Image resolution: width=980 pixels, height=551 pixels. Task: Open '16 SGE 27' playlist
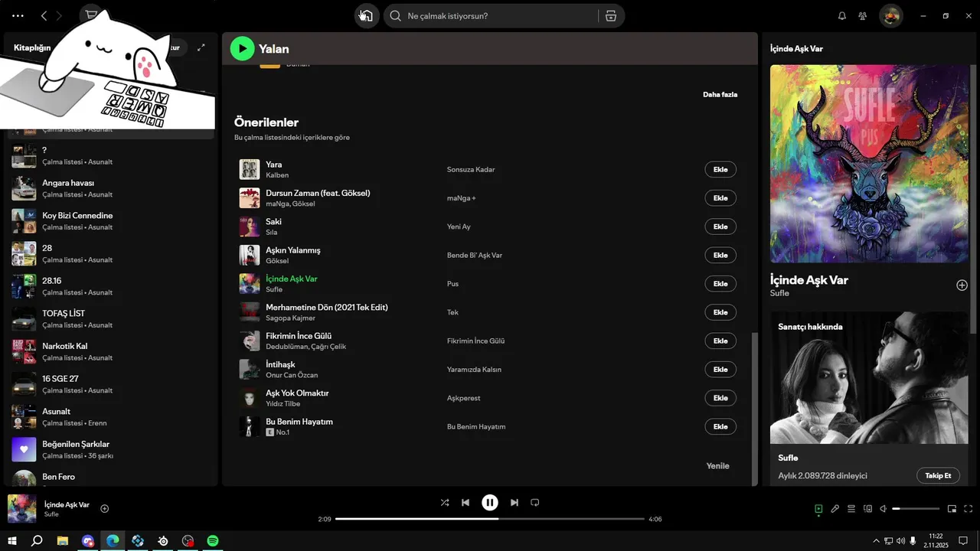(111, 384)
